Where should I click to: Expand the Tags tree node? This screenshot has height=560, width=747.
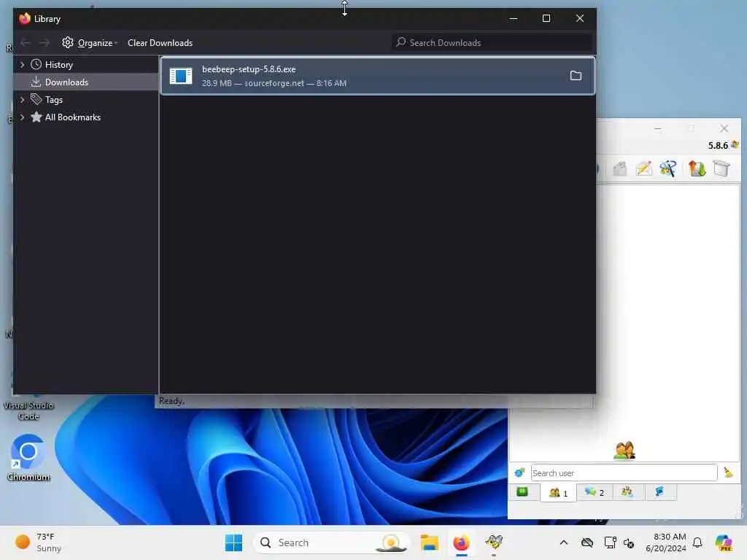coord(22,99)
